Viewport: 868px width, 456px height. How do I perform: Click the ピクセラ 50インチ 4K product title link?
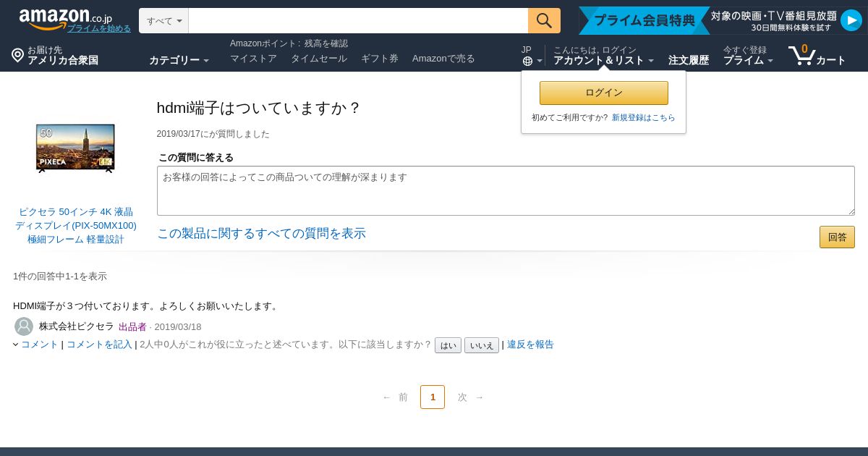coord(76,225)
